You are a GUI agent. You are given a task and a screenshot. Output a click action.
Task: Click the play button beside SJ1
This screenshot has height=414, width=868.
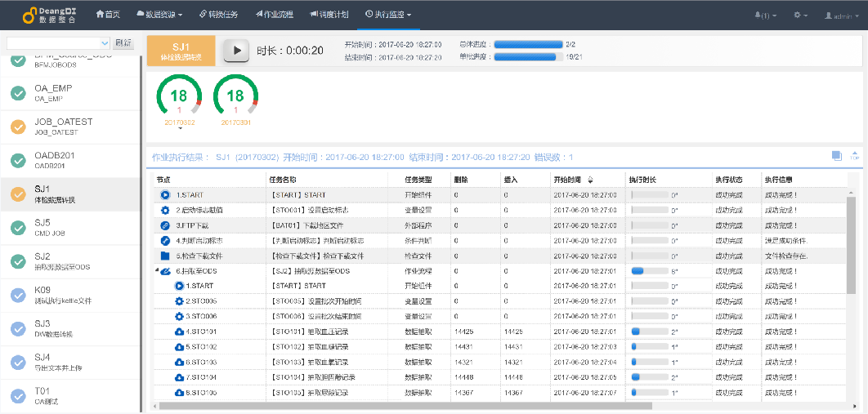click(237, 51)
